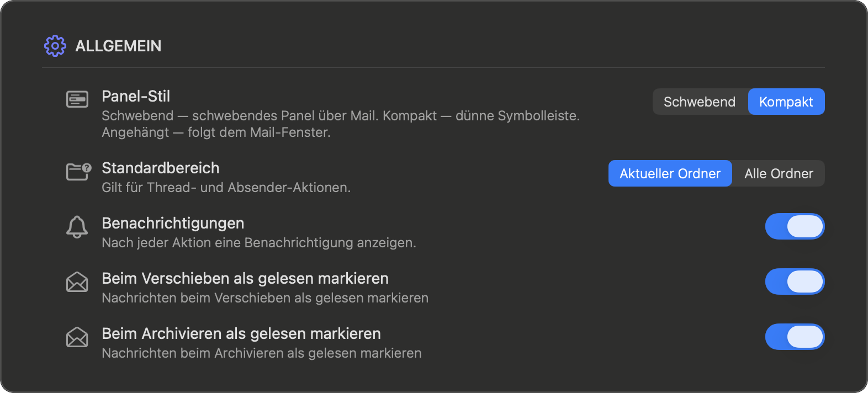Click the open envelope icon for Archivieren

point(77,337)
